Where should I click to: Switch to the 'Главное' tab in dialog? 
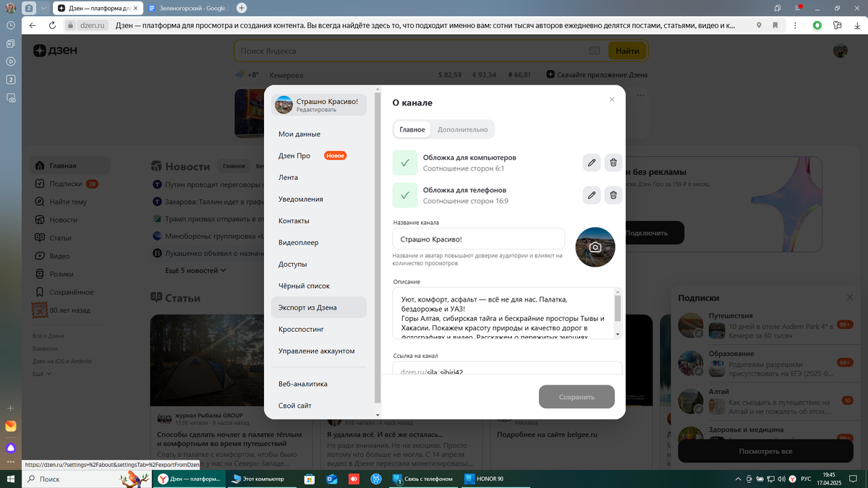(x=412, y=129)
